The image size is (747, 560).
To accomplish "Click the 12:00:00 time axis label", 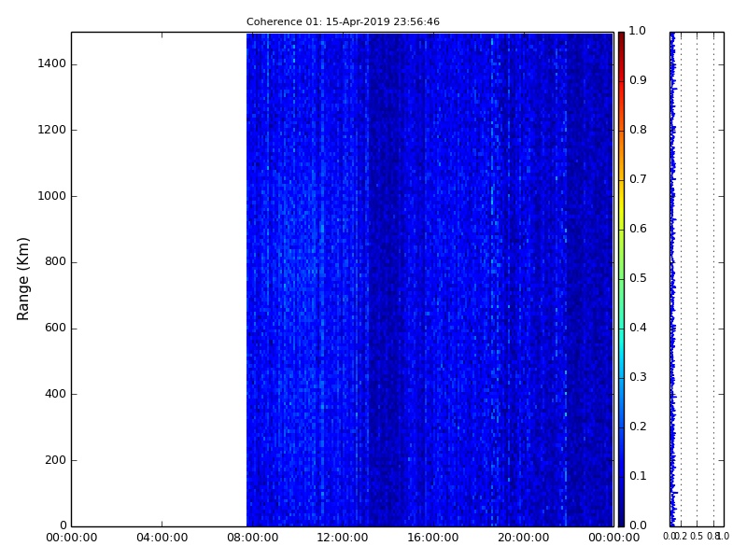I will (343, 539).
